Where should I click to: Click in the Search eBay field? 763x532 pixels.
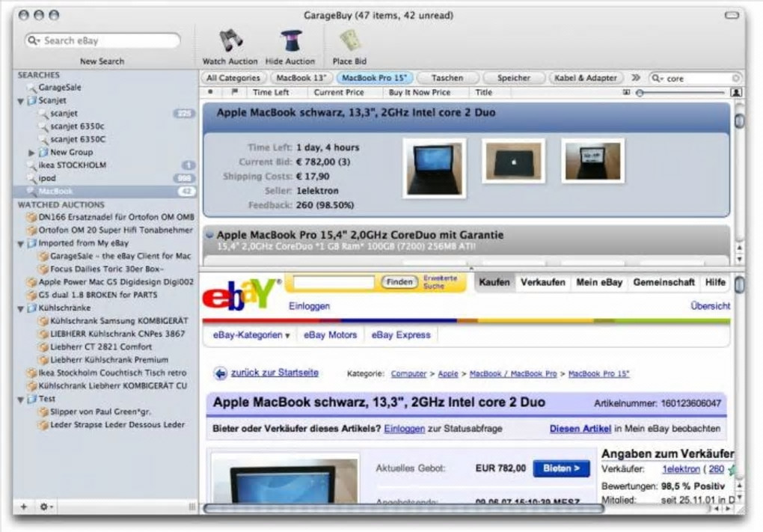click(102, 40)
